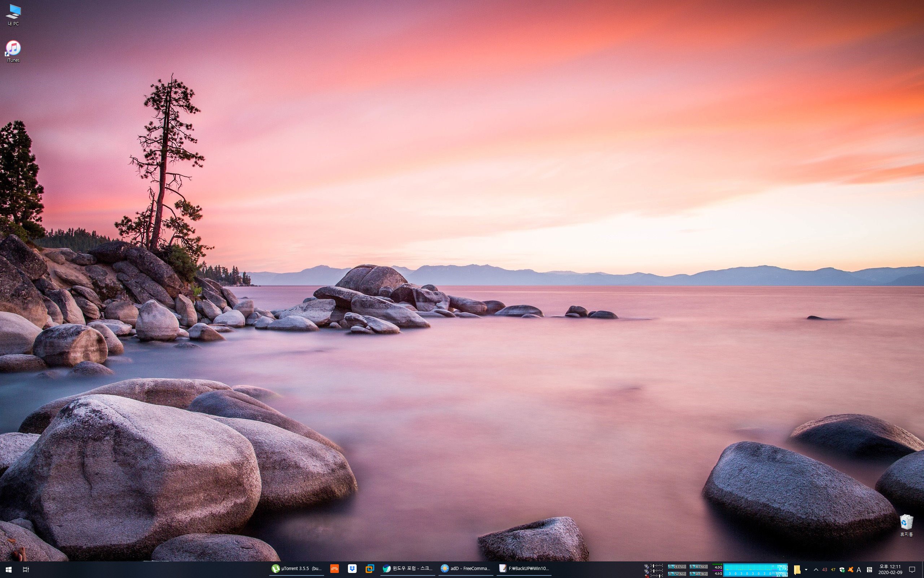Select the 휴지통 recycle bin icon
Screen dimensions: 924x578
[906, 525]
